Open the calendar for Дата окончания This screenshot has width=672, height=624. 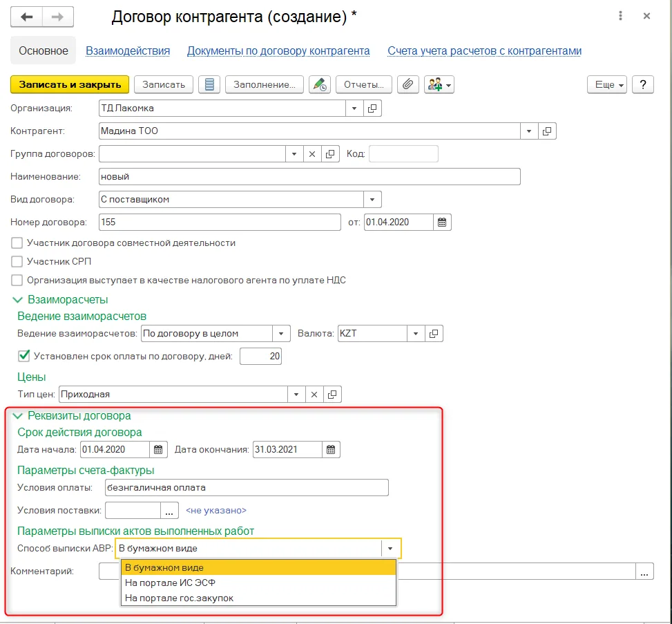tap(331, 450)
